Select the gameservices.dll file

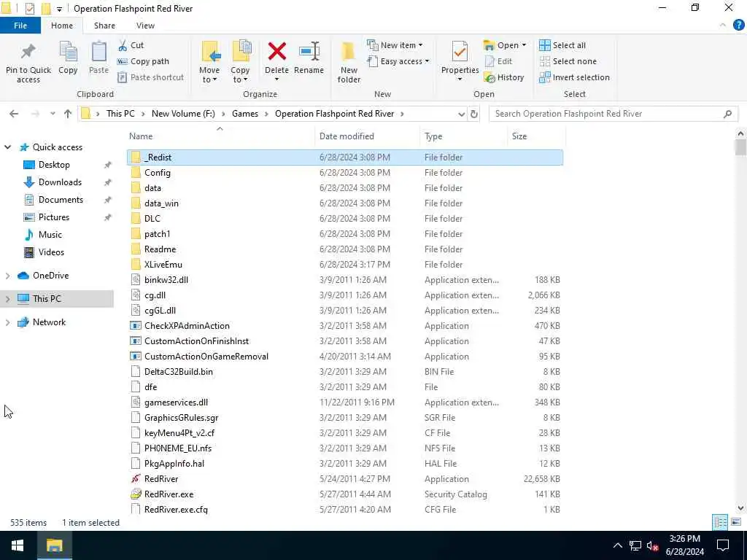[x=345, y=402]
